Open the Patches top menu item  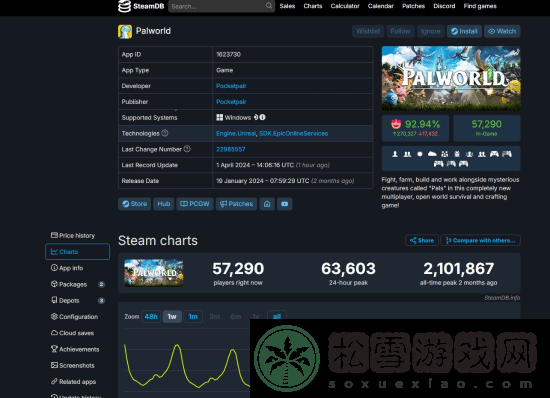click(x=413, y=6)
